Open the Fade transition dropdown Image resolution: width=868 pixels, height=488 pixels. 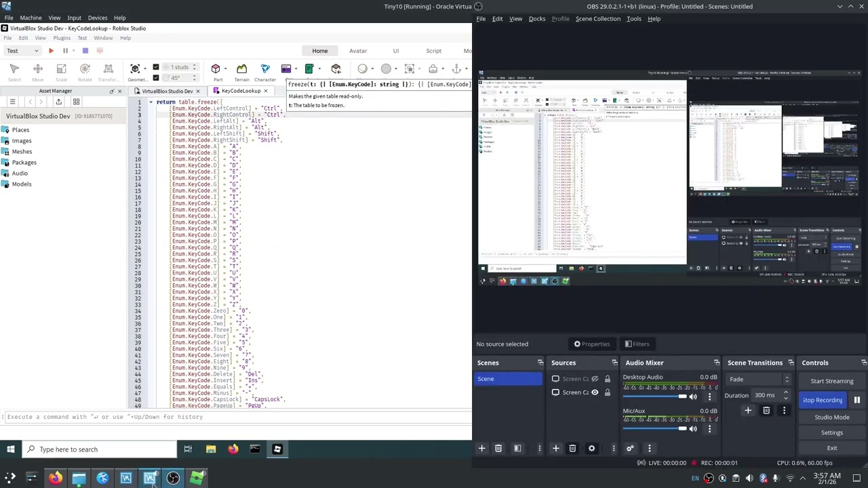757,380
